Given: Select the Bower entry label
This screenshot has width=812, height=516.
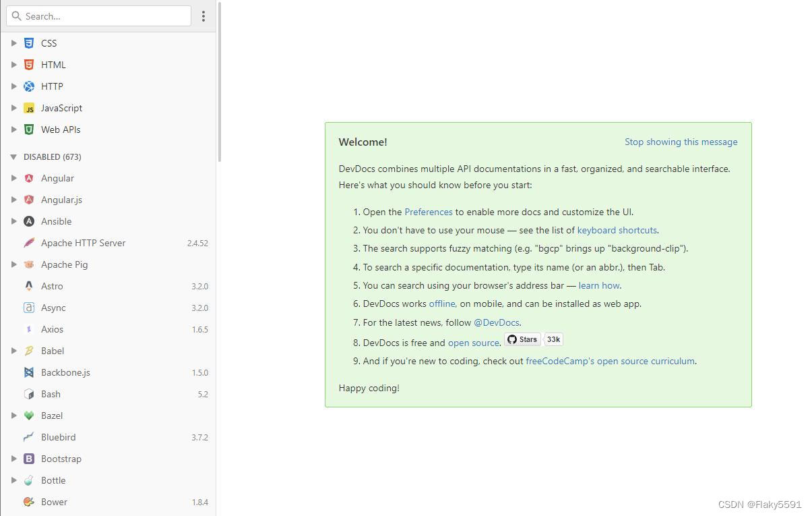Looking at the screenshot, I should (x=54, y=502).
